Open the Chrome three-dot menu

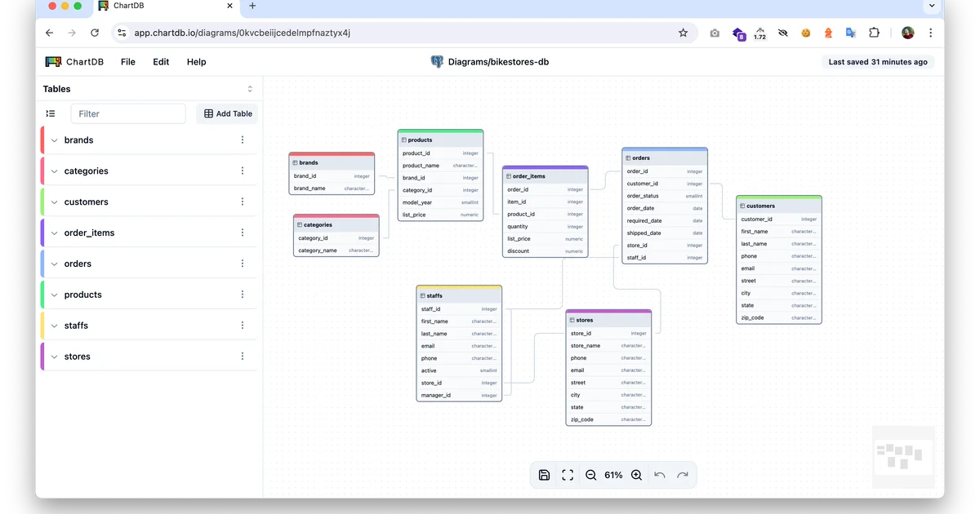931,33
